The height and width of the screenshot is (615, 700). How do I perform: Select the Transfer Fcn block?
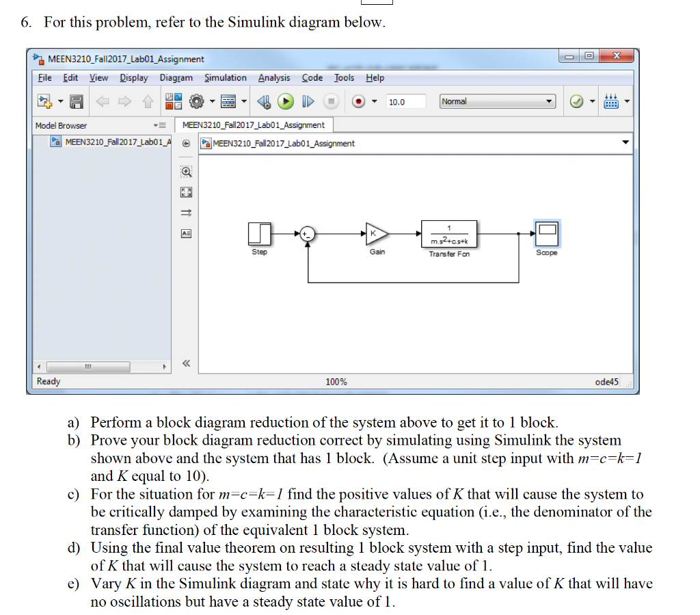(449, 233)
